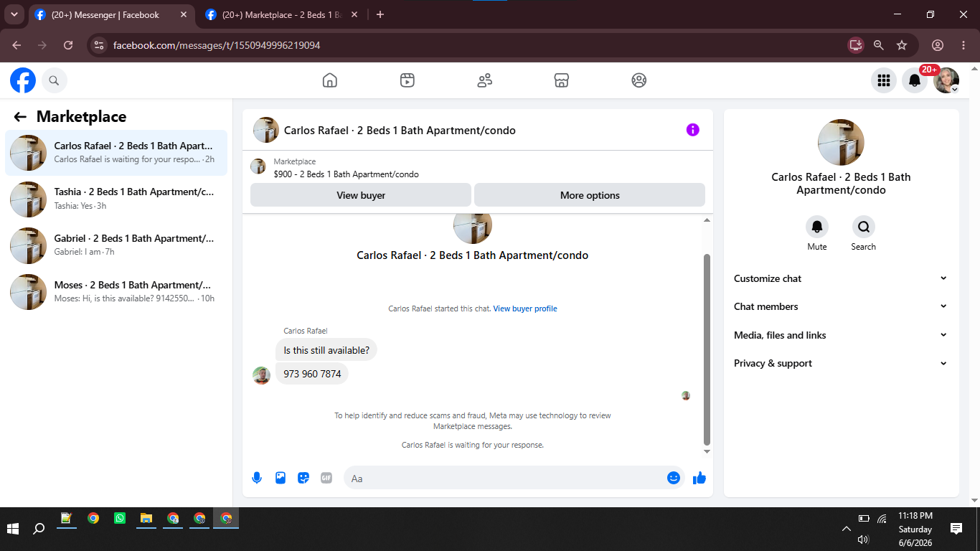Click the chat scrollbar down arrow
The image size is (980, 551).
tap(707, 451)
